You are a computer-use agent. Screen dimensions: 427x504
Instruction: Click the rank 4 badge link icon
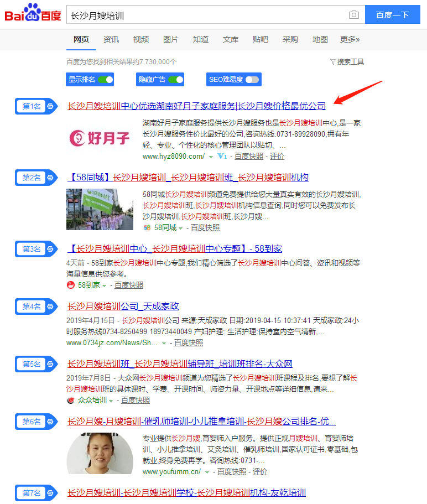tap(50, 306)
